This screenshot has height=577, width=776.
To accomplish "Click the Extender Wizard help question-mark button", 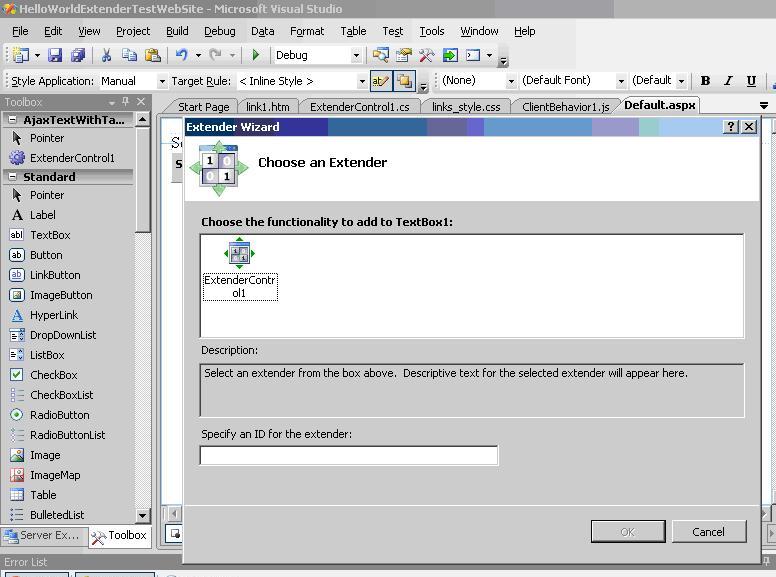I will point(731,127).
